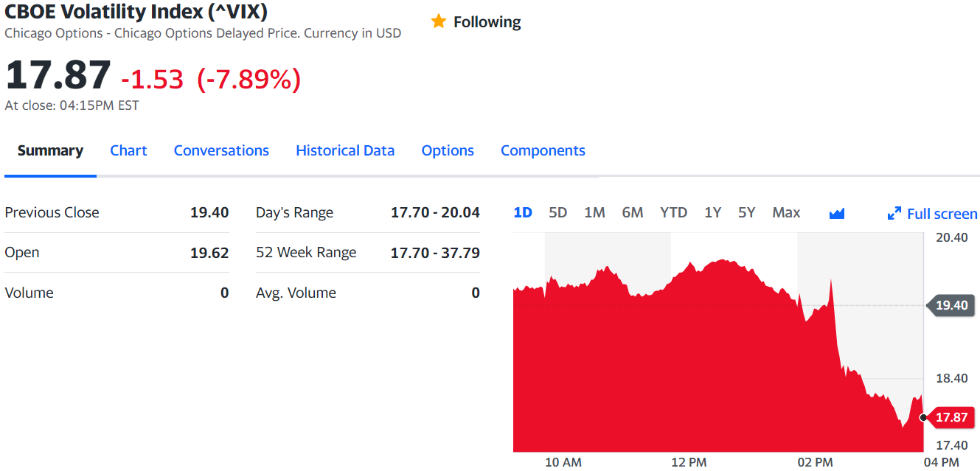Click the Full screen link
The height and width of the screenshot is (471, 980).
point(942,214)
